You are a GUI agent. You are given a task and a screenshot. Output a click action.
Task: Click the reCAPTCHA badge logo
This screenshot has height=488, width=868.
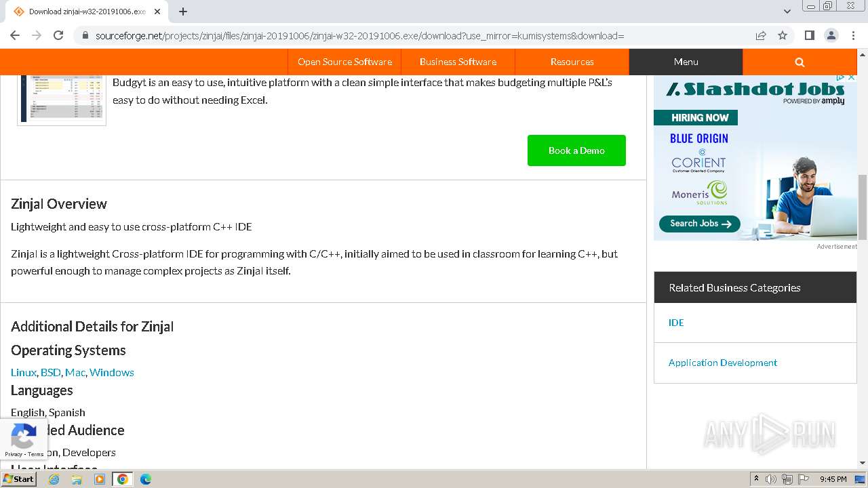[24, 437]
